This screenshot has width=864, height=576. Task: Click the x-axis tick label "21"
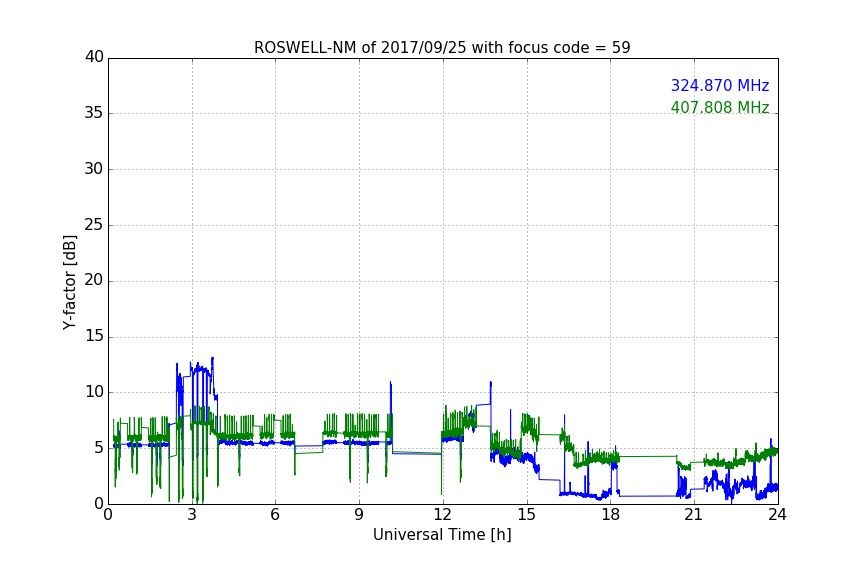tap(694, 515)
